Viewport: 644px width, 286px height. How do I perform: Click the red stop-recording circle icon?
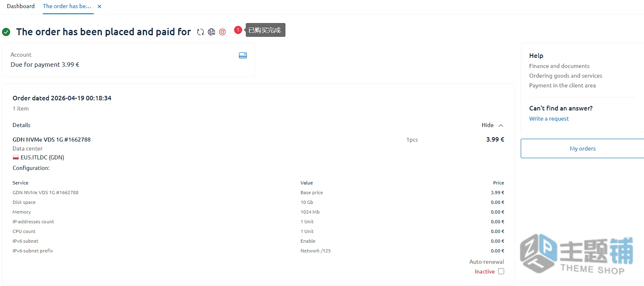222,32
